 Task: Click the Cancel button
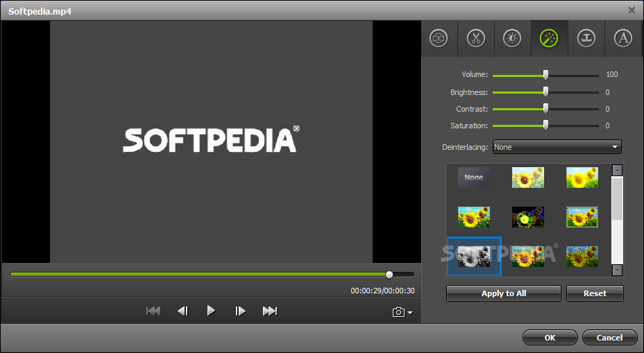[609, 338]
